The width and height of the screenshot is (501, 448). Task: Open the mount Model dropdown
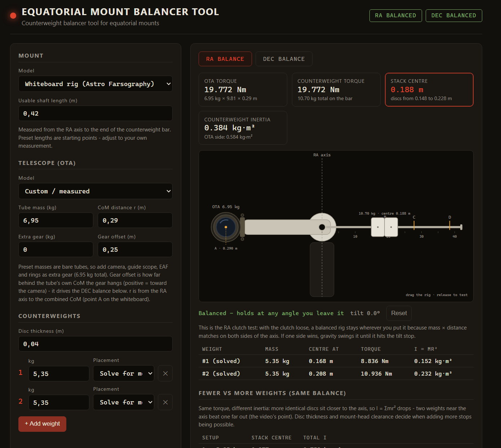click(96, 84)
